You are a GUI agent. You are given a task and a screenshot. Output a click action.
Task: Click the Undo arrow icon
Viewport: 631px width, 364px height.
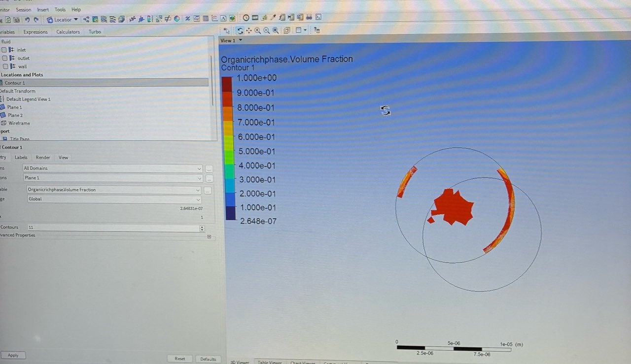27,20
